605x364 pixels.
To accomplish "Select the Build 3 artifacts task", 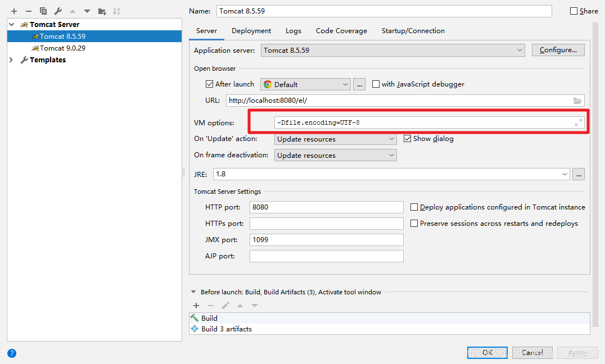I will (x=390, y=329).
